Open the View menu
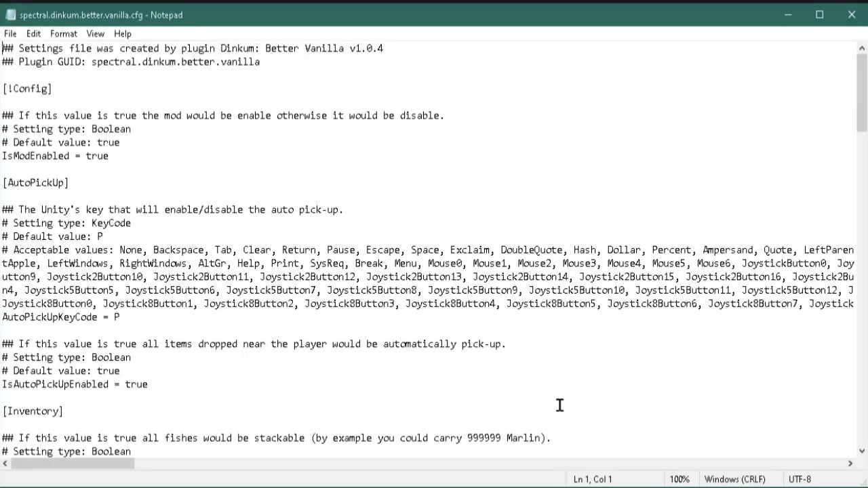The image size is (868, 488). 96,33
